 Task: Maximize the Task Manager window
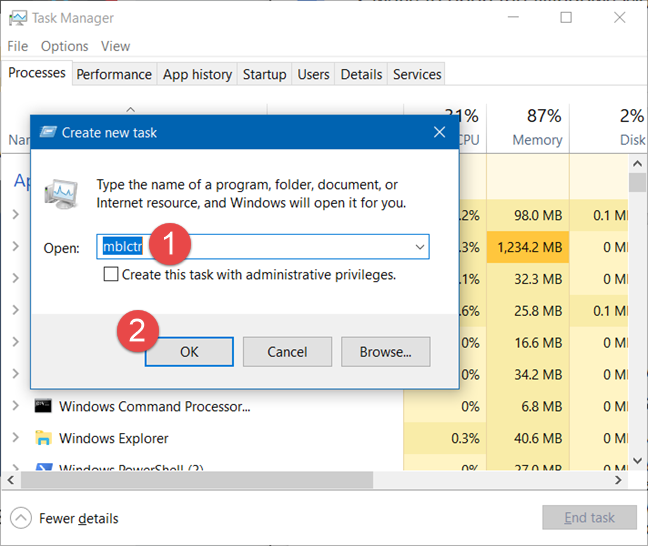pos(566,17)
